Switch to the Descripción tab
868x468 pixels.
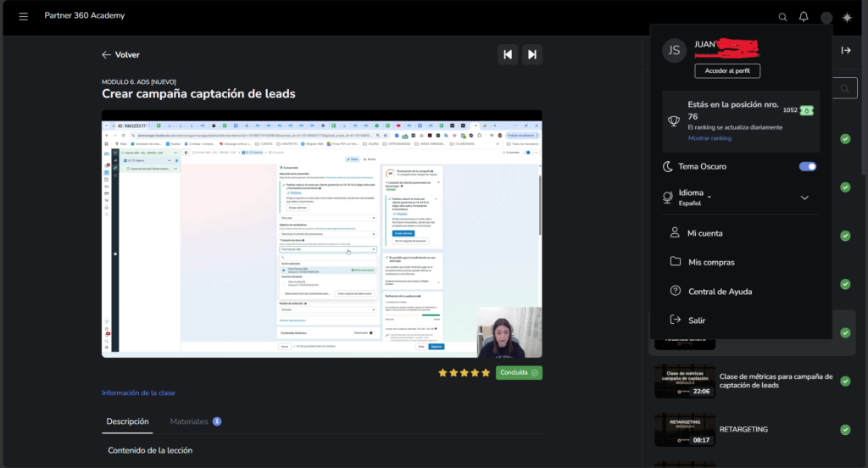127,421
